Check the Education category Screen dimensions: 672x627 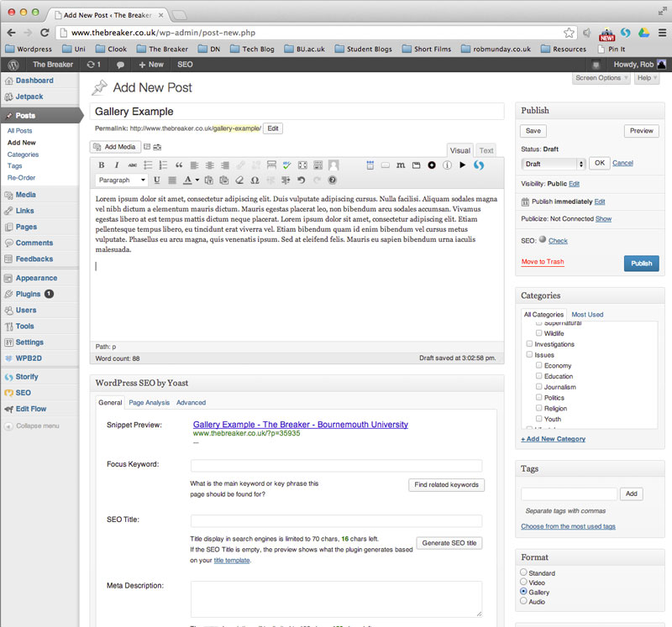(x=539, y=375)
